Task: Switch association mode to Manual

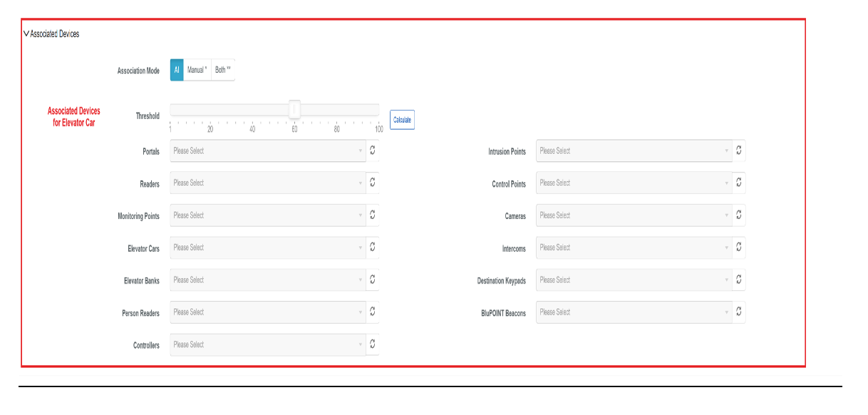Action: [197, 70]
